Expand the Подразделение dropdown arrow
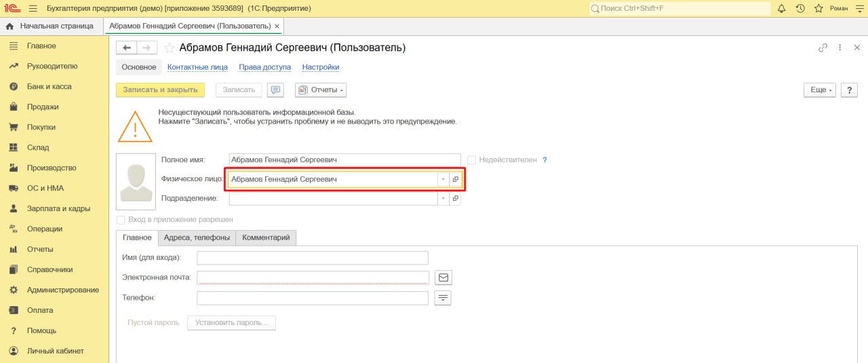 443,199
